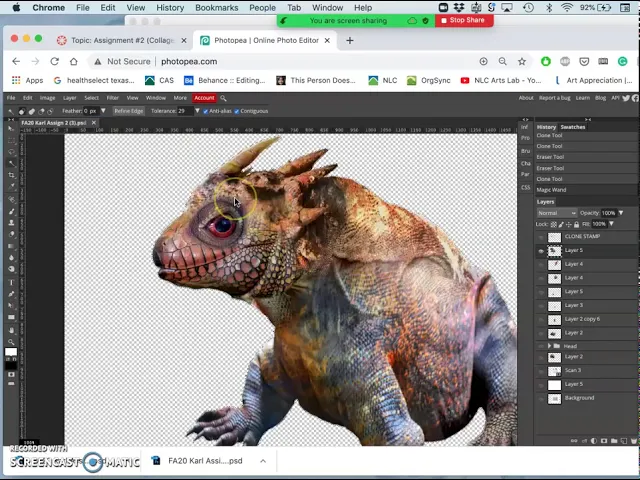
Task: Select the Move tool in Photopea toolbar
Action: coord(11,129)
